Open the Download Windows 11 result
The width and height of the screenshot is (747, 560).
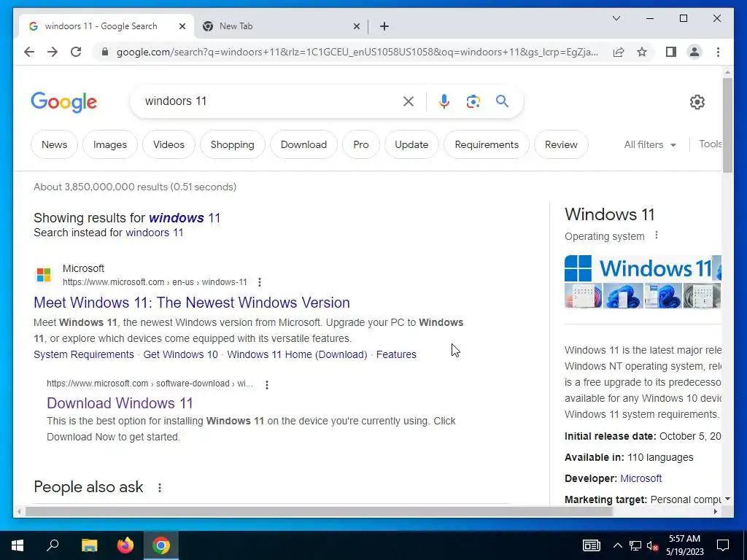pos(120,403)
